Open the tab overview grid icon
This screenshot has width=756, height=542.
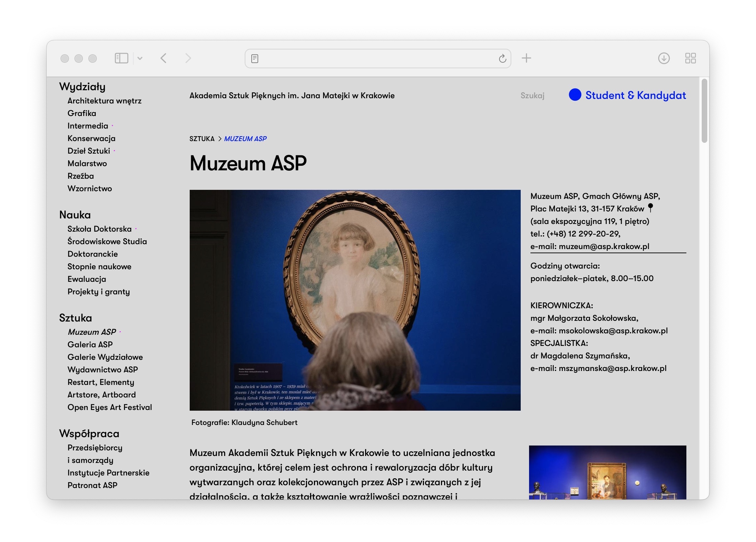coord(690,58)
